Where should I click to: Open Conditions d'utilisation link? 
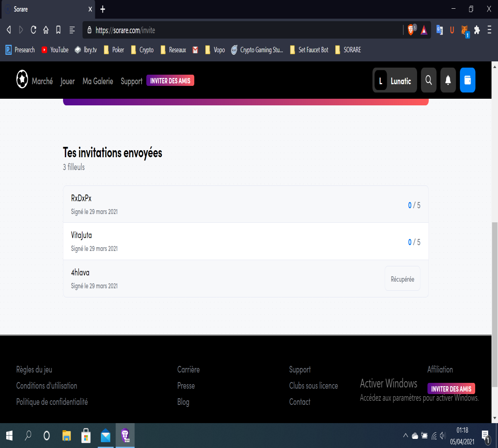point(46,386)
